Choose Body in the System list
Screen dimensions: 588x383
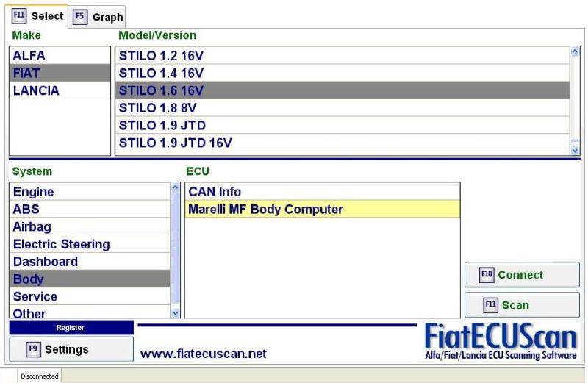pyautogui.click(x=90, y=279)
